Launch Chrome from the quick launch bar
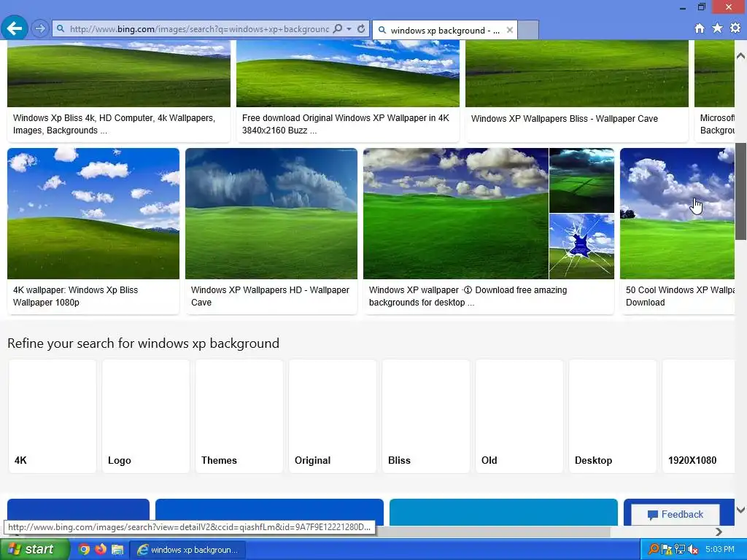The height and width of the screenshot is (560, 747). pos(85,549)
